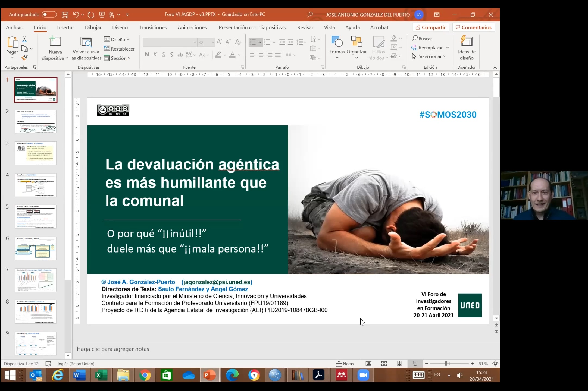This screenshot has width=588, height=391.
Task: Open Zoom from Windows taskbar
Action: pyautogui.click(x=363, y=375)
